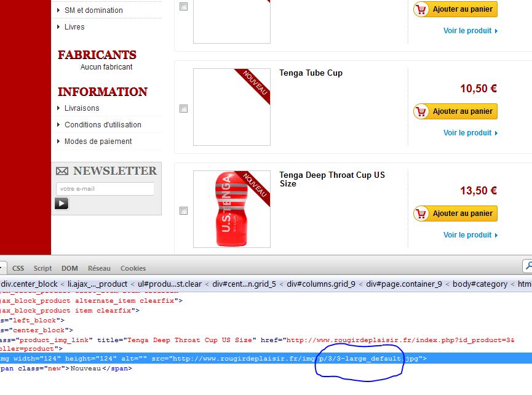The width and height of the screenshot is (532, 395).
Task: Switch to the Cookies tab in Firebug
Action: click(133, 268)
